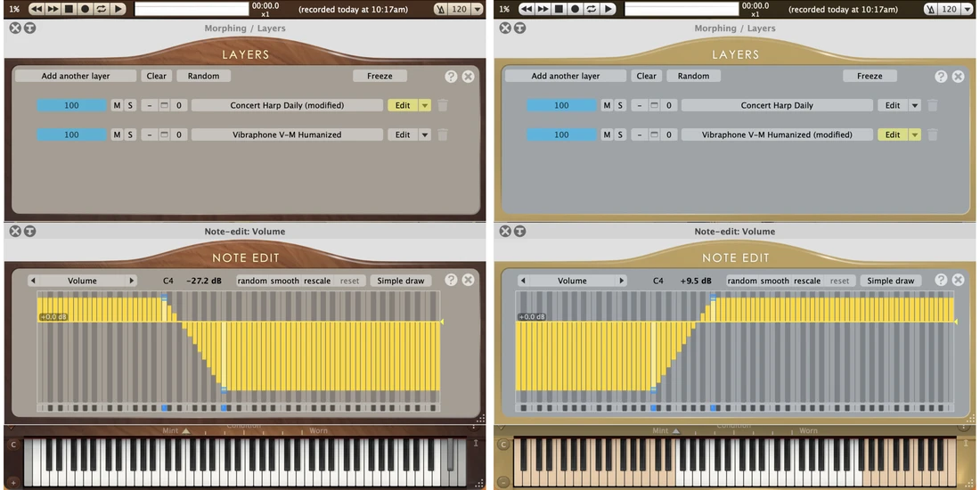This screenshot has width=980, height=490.
Task: Select 'rescale' option in right Note Edit panel
Action: point(807,281)
